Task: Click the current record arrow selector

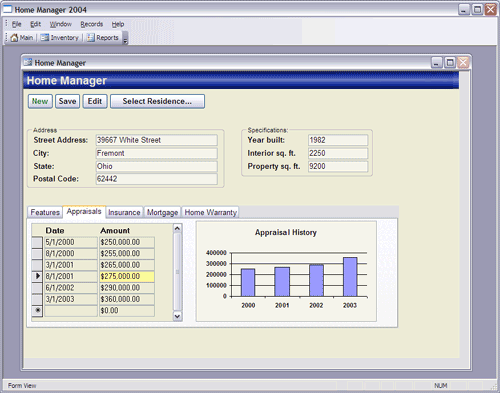Action: coord(37,276)
